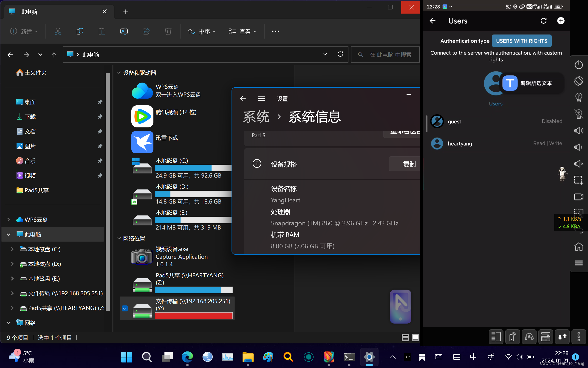Show hidden system tray icons chevron
This screenshot has width=588, height=368.
(393, 357)
